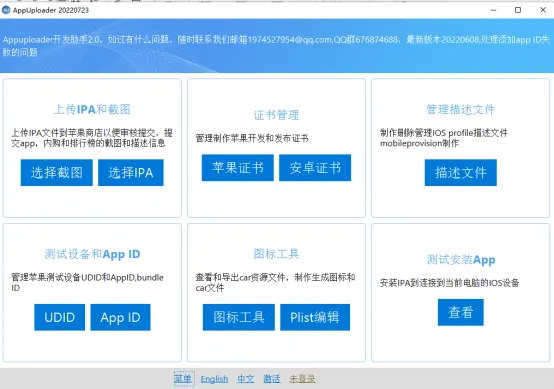The image size is (554, 389).
Task: Click the 测试安装App section heading
Action: (x=461, y=260)
